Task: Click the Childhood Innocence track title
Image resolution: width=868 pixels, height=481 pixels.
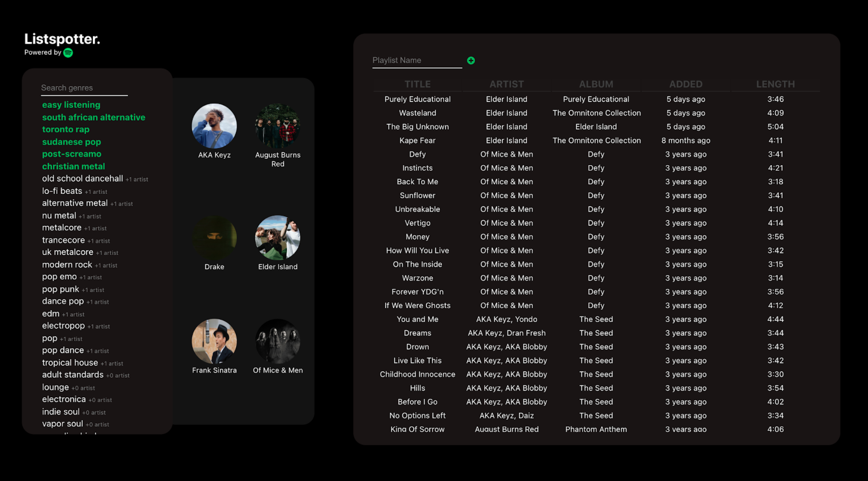Action: point(417,375)
